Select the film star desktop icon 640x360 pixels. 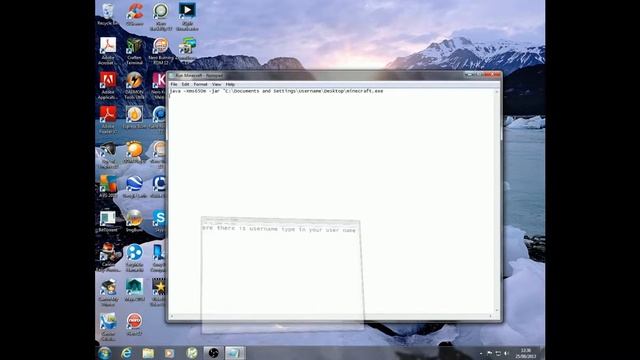(x=159, y=292)
